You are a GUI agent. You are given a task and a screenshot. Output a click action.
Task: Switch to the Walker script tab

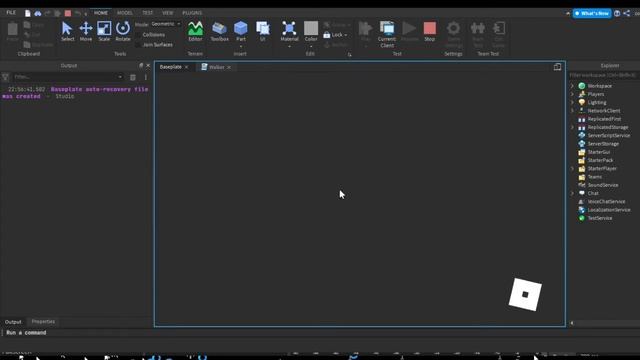coord(216,67)
